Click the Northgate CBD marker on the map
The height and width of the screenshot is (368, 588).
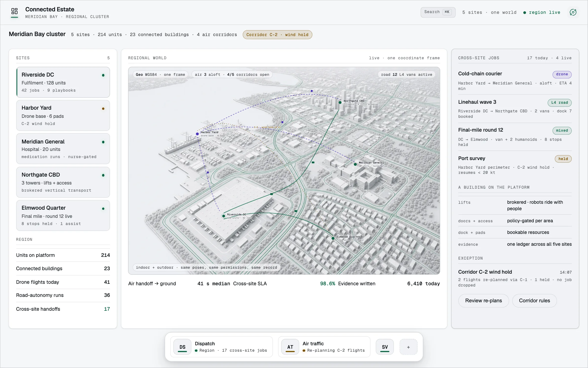click(340, 102)
